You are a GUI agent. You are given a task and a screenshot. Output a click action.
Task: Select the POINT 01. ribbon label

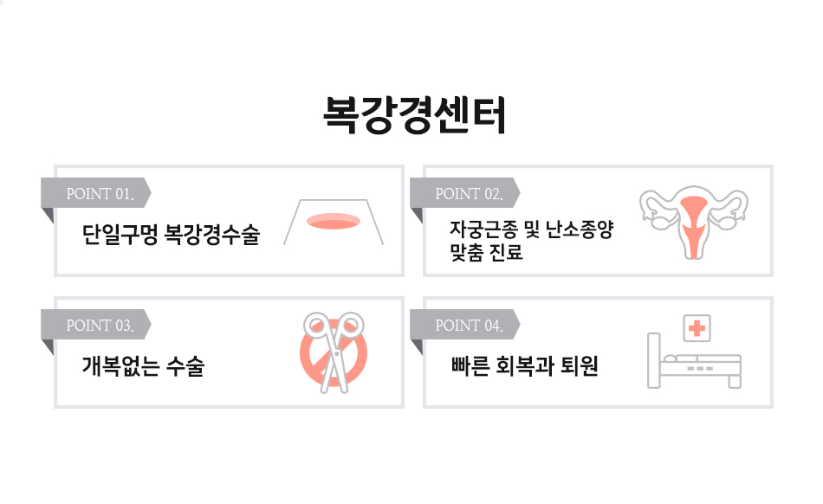[x=96, y=193]
